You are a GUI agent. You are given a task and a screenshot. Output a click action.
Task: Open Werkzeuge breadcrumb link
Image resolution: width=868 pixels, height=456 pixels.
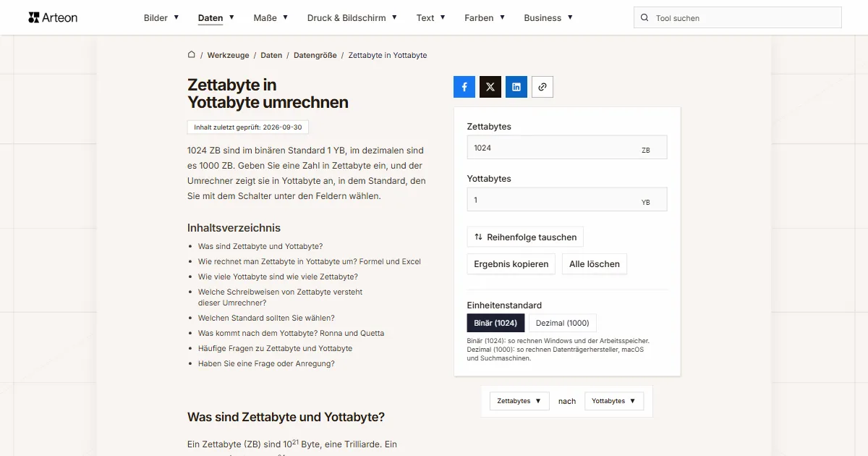[x=228, y=55]
